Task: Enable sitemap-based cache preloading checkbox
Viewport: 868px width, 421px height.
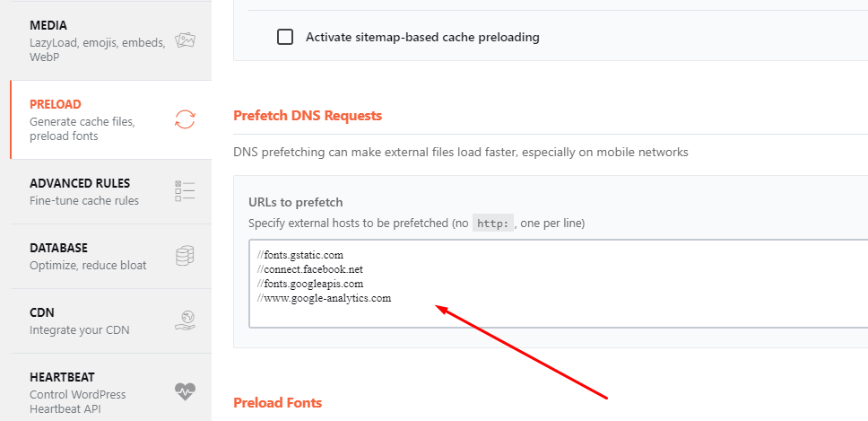Action: 285,37
